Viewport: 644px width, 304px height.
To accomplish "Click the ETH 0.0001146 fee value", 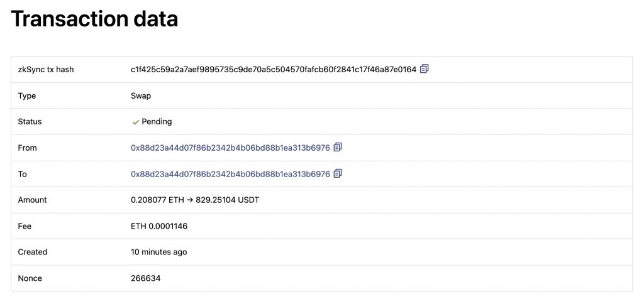I will tap(159, 226).
